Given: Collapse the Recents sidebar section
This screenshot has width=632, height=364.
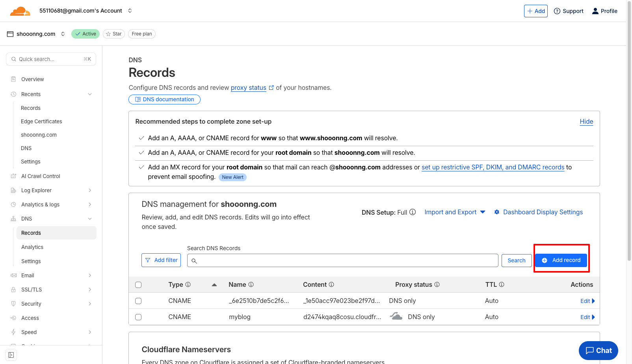Looking at the screenshot, I should (90, 94).
